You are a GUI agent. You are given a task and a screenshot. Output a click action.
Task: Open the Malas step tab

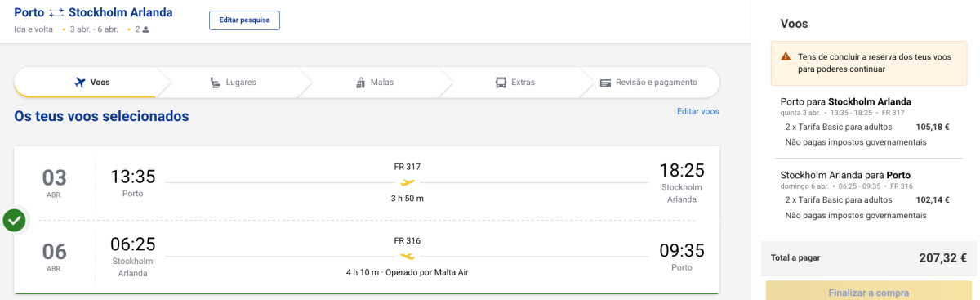pyautogui.click(x=375, y=83)
